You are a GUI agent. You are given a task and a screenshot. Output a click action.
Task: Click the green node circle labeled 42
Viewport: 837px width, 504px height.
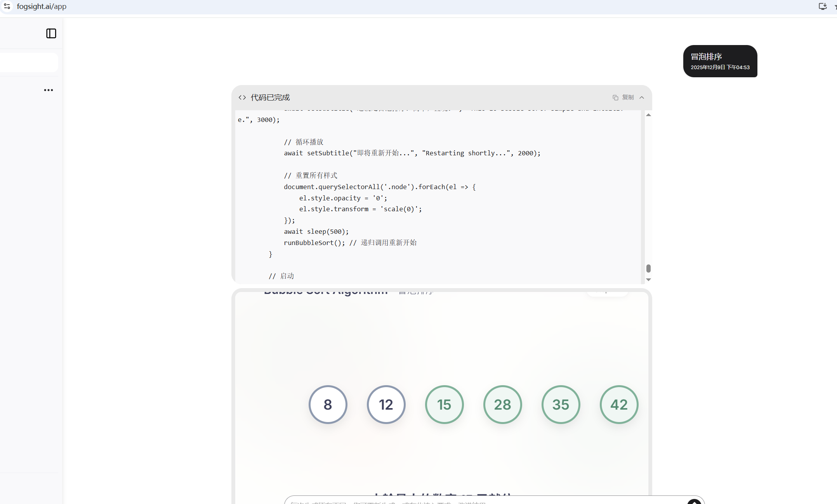(x=619, y=405)
